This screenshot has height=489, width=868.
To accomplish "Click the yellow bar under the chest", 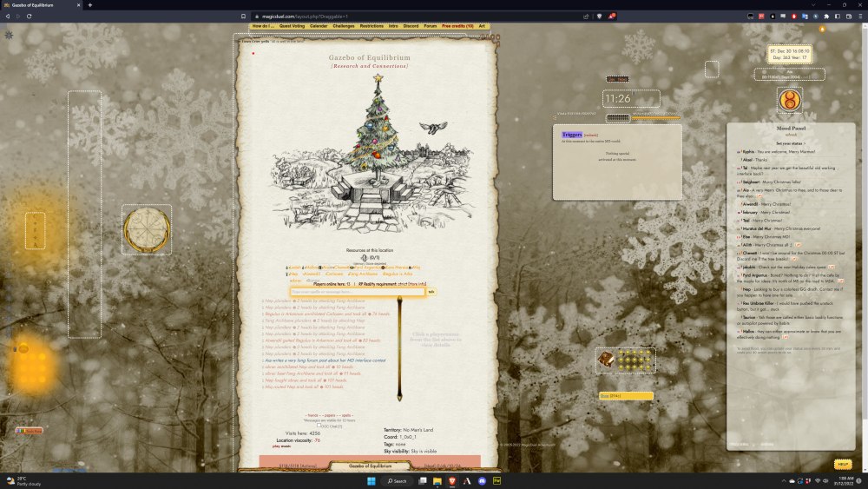I will (626, 396).
